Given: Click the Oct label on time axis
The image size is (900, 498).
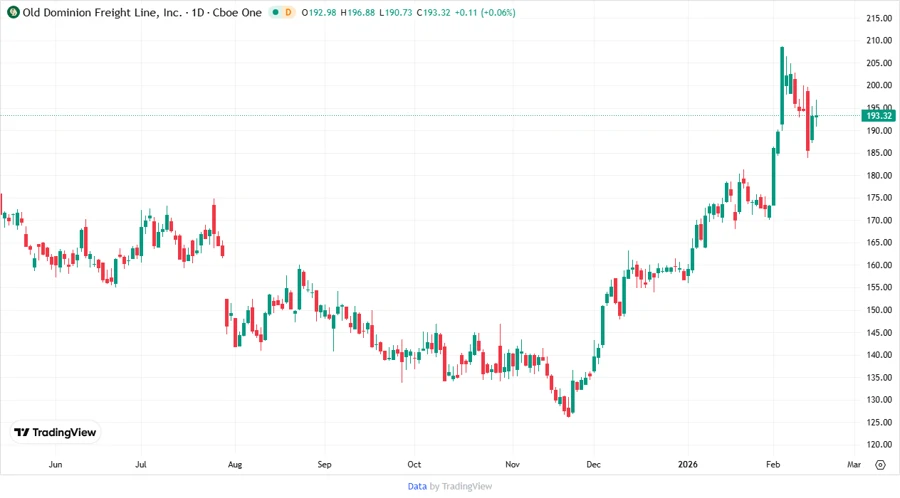Looking at the screenshot, I should [414, 465].
